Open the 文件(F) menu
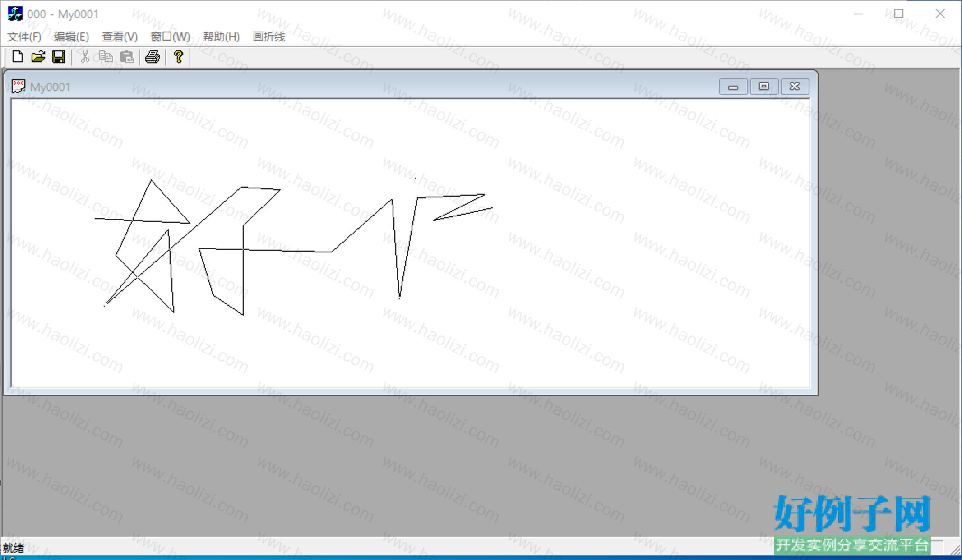The width and height of the screenshot is (962, 560). [24, 37]
